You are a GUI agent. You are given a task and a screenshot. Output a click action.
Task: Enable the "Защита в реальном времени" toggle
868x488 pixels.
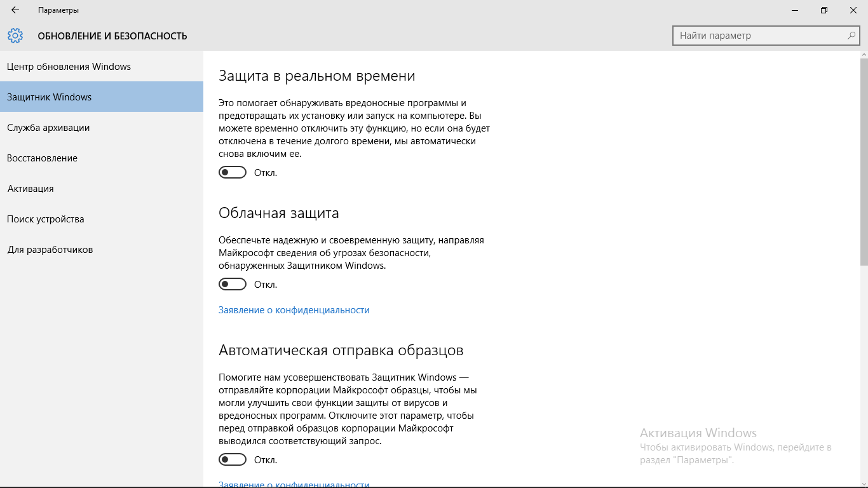[x=233, y=172]
